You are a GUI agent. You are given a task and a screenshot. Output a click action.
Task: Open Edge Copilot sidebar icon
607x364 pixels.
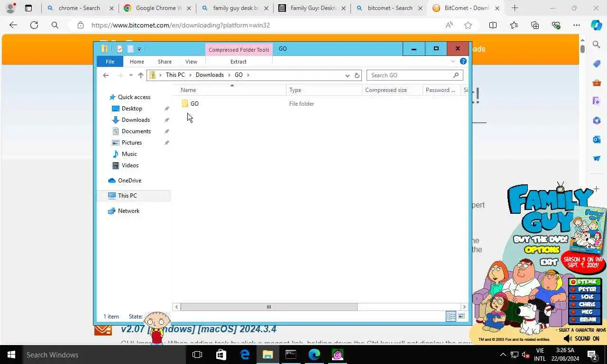(597, 25)
